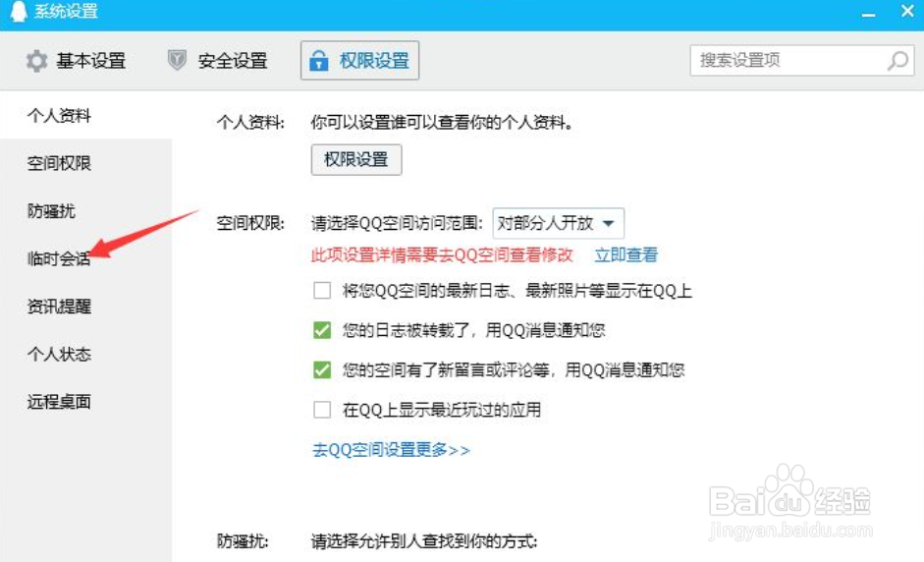Click the 立即查看 link
This screenshot has width=924, height=562.
[625, 254]
